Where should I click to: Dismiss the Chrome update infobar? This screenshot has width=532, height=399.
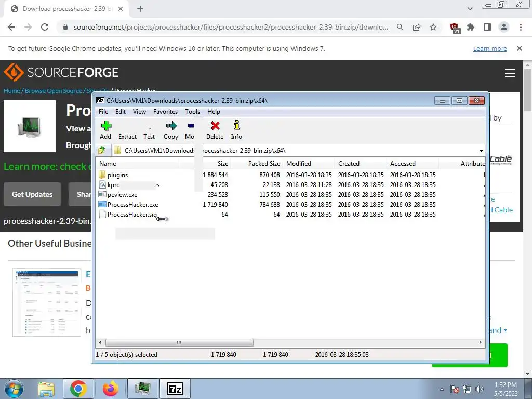coord(520,48)
